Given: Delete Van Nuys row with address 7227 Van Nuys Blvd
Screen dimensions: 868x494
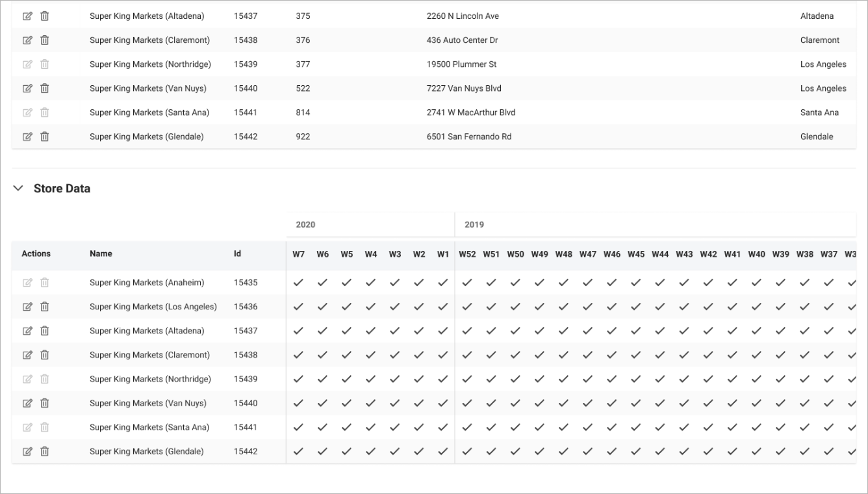Looking at the screenshot, I should coord(45,88).
